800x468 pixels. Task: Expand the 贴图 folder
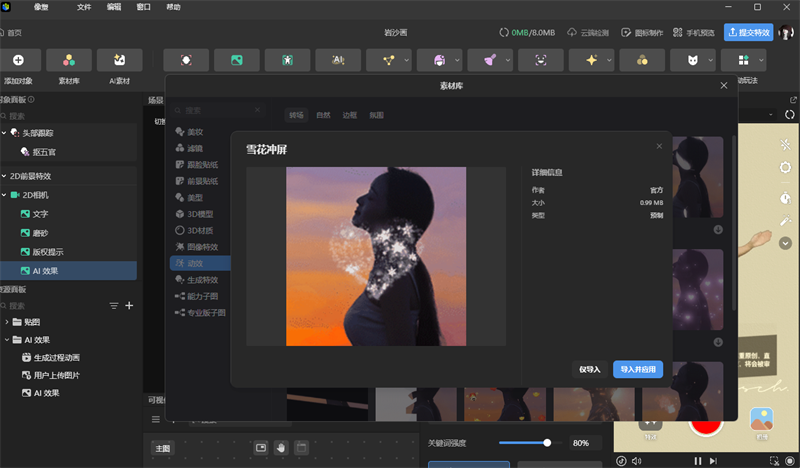coord(8,322)
